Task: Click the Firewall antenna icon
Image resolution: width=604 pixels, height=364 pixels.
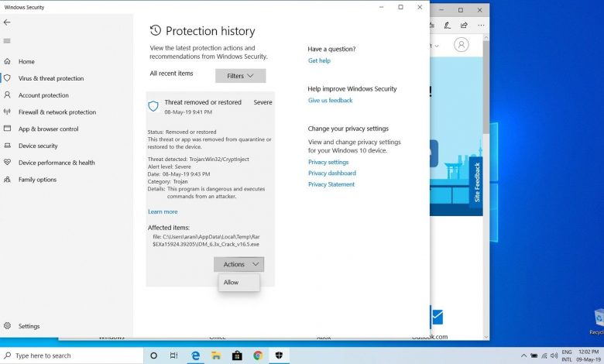Action: (7, 112)
